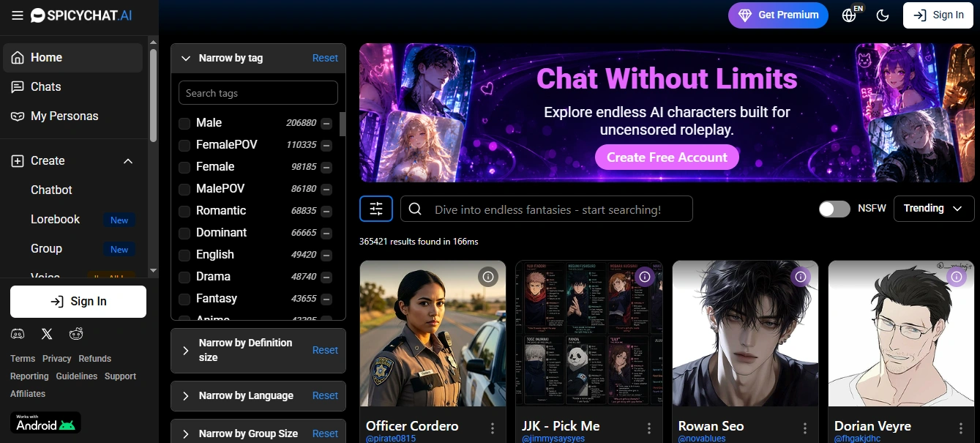The width and height of the screenshot is (980, 443).
Task: Exclude the Male tag with minus icon
Action: (x=326, y=124)
